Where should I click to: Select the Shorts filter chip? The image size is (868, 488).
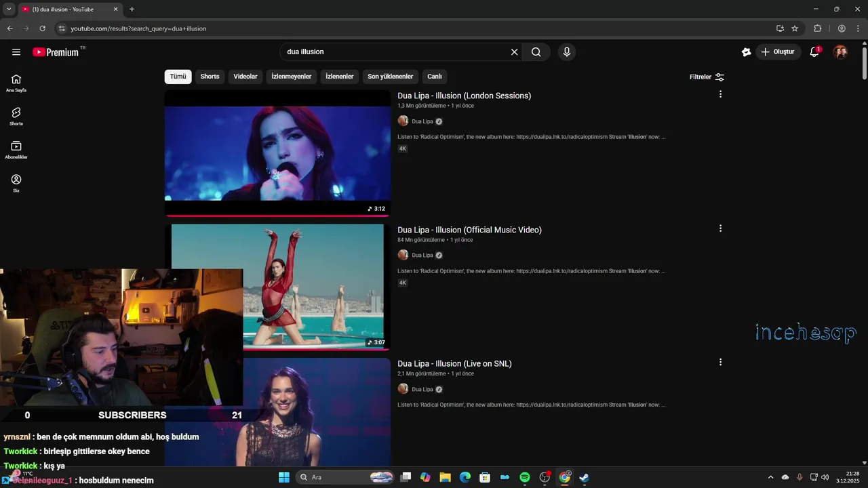[210, 77]
